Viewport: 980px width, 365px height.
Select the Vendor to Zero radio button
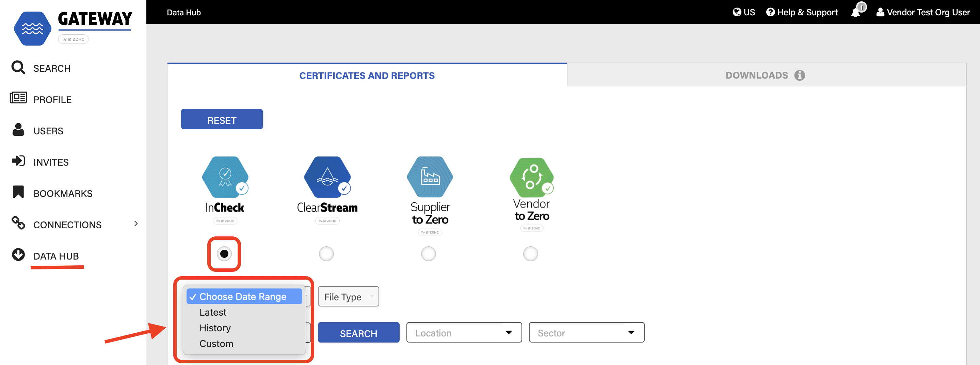click(530, 254)
